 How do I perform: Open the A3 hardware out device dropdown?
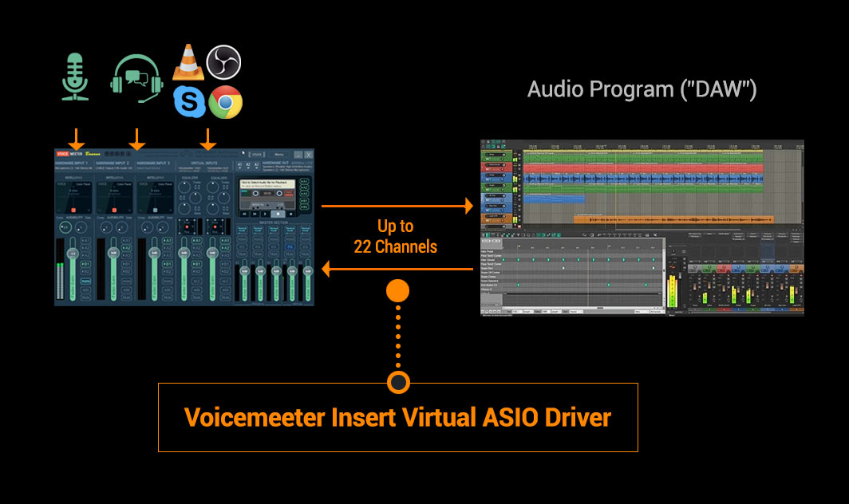256,166
